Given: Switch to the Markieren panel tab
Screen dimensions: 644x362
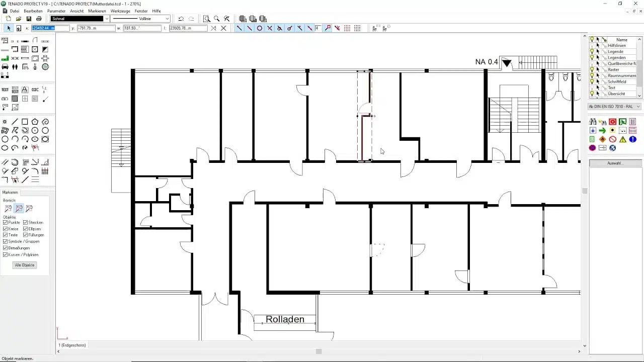Looking at the screenshot, I should click(10, 193).
